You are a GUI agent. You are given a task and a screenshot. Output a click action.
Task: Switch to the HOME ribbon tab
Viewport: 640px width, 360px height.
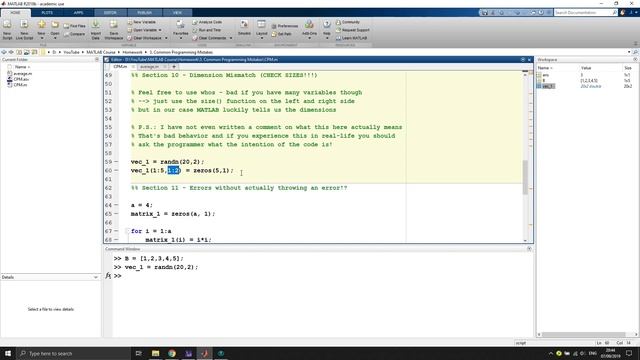[15, 13]
